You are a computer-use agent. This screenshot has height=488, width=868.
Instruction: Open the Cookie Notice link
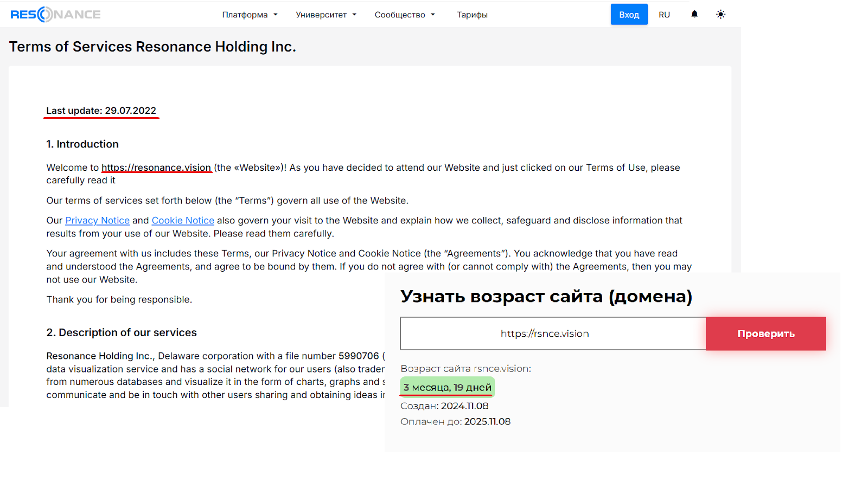point(183,221)
